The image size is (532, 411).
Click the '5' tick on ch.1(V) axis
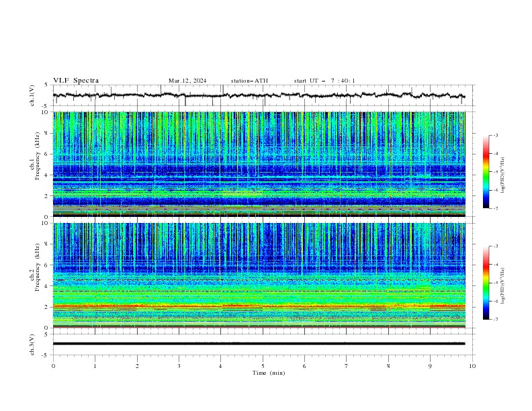(x=46, y=85)
